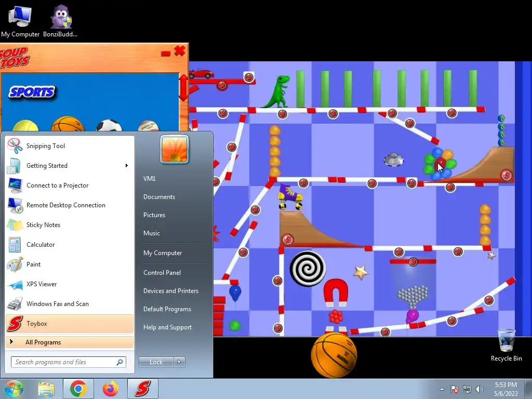Minimize the Soup Toys toybox panel

166,54
